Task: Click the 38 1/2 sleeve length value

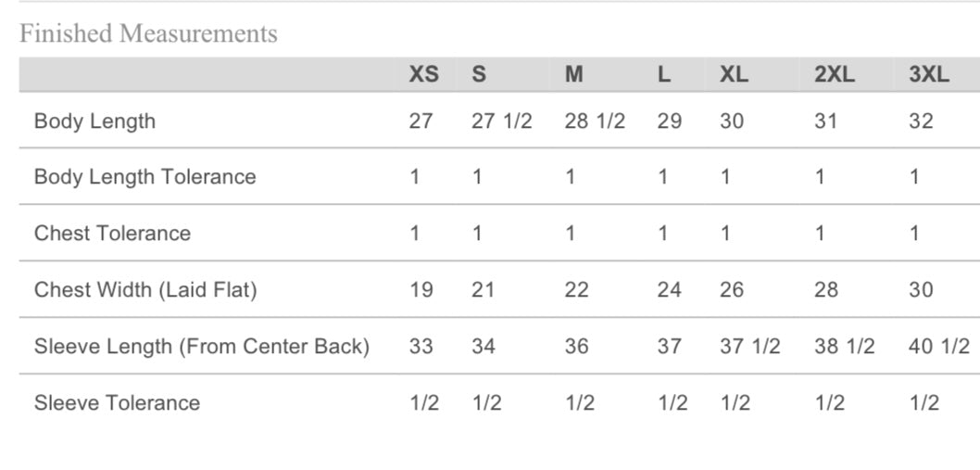Action: 845,347
